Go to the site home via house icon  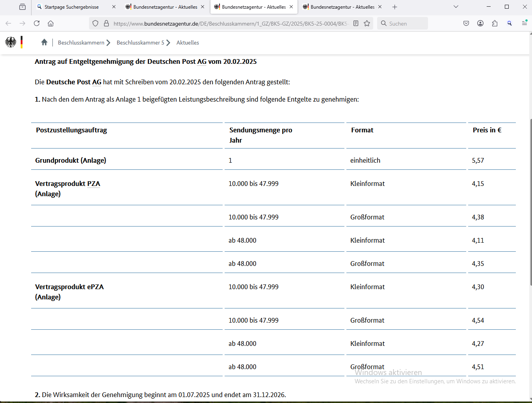tap(44, 42)
